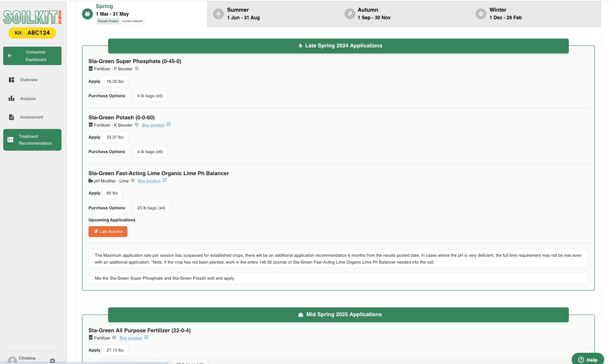Go back to Consumer Dashboard
This screenshot has height=364, width=609.
32,56
